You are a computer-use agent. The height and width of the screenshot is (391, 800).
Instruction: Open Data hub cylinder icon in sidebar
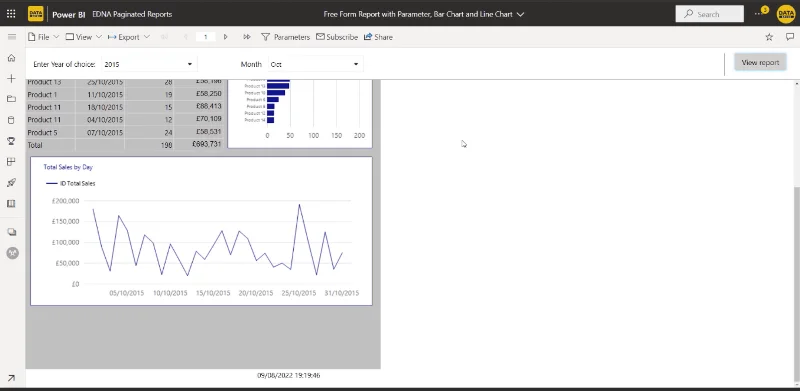[x=11, y=120]
